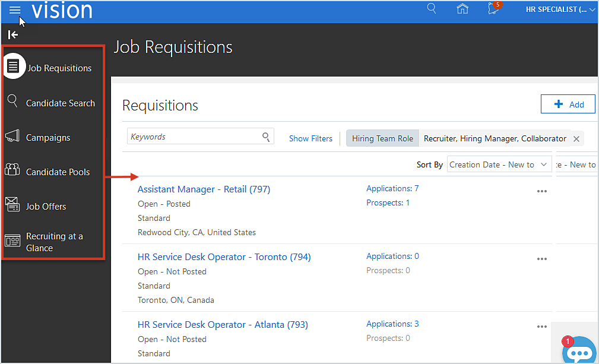Remove the Recruiter, Hiring Manager, Collaborator filter
This screenshot has height=364, width=599.
(575, 138)
